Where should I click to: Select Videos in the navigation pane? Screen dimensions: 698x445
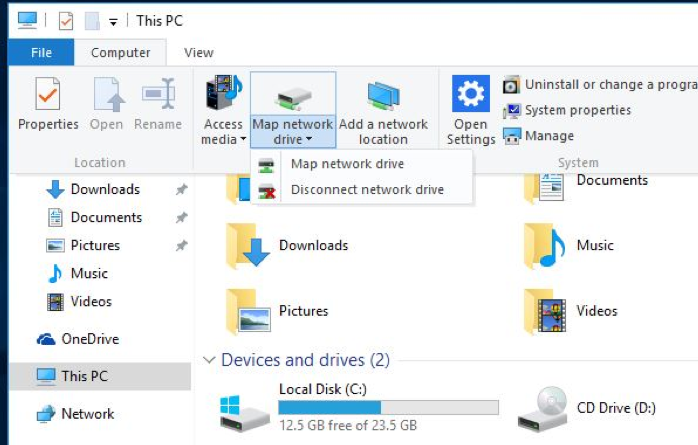point(91,301)
